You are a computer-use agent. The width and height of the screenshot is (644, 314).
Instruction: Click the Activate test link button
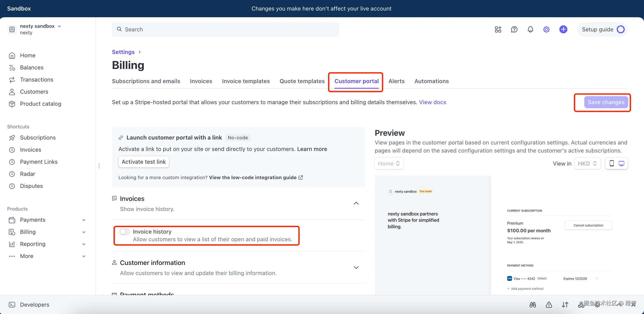pyautogui.click(x=144, y=162)
